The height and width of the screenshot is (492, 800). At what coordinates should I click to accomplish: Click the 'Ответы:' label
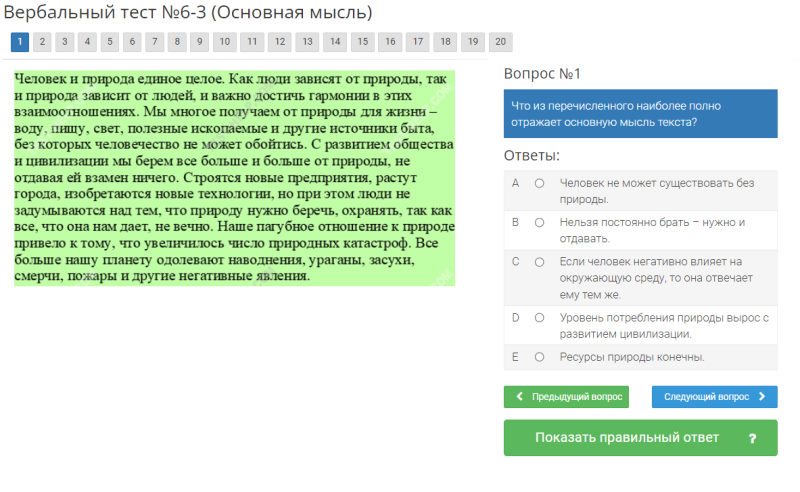532,156
